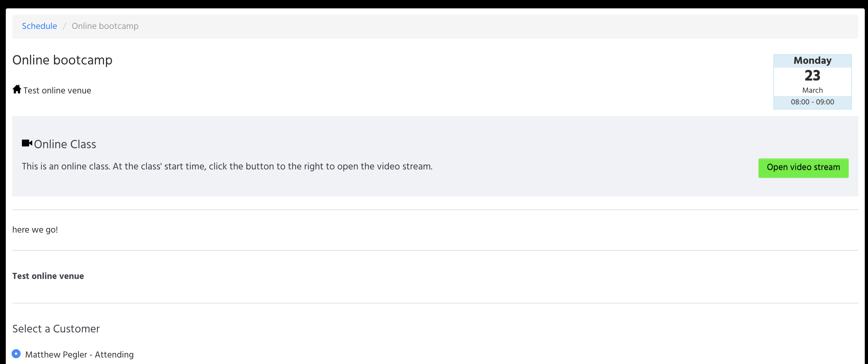Click the Test online venue text beside house
This screenshot has width=868, height=364.
click(x=57, y=91)
